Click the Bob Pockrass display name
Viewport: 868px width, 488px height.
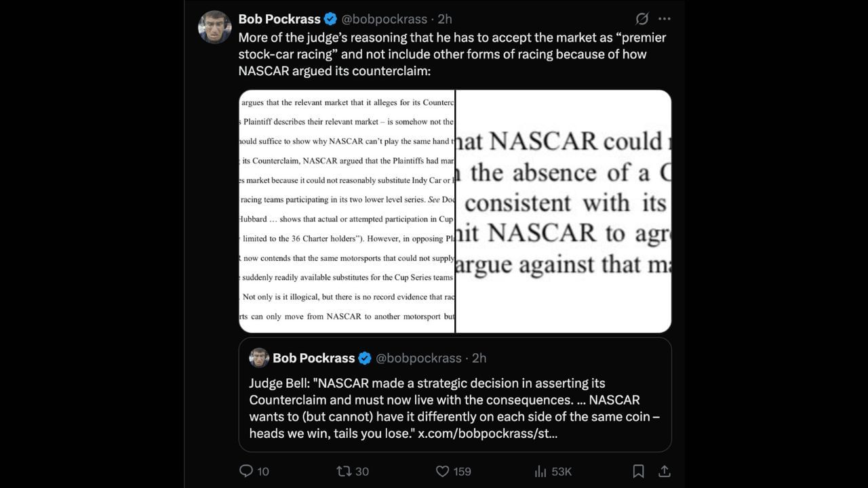279,19
